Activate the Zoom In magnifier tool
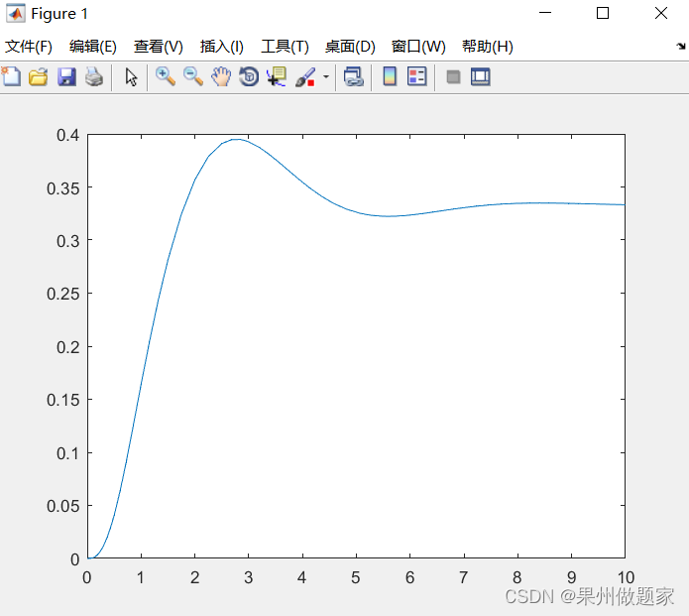 tap(166, 76)
